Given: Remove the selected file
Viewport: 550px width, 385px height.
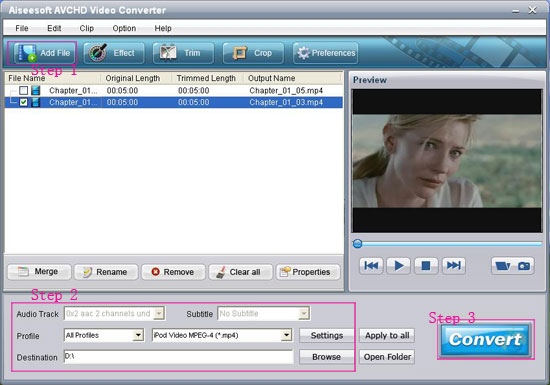Looking at the screenshot, I should pos(173,272).
